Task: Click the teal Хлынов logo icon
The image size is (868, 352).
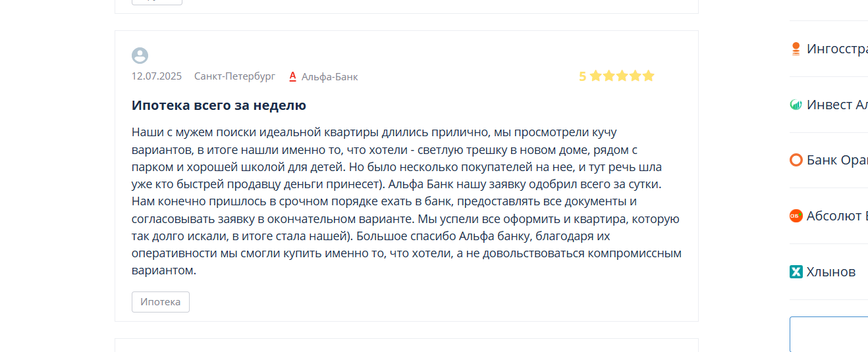Action: click(796, 272)
